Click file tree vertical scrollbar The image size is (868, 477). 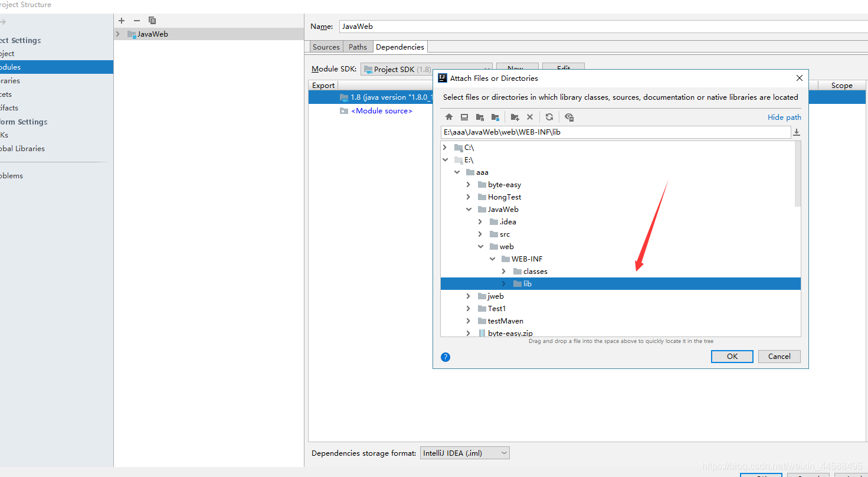tap(798, 174)
